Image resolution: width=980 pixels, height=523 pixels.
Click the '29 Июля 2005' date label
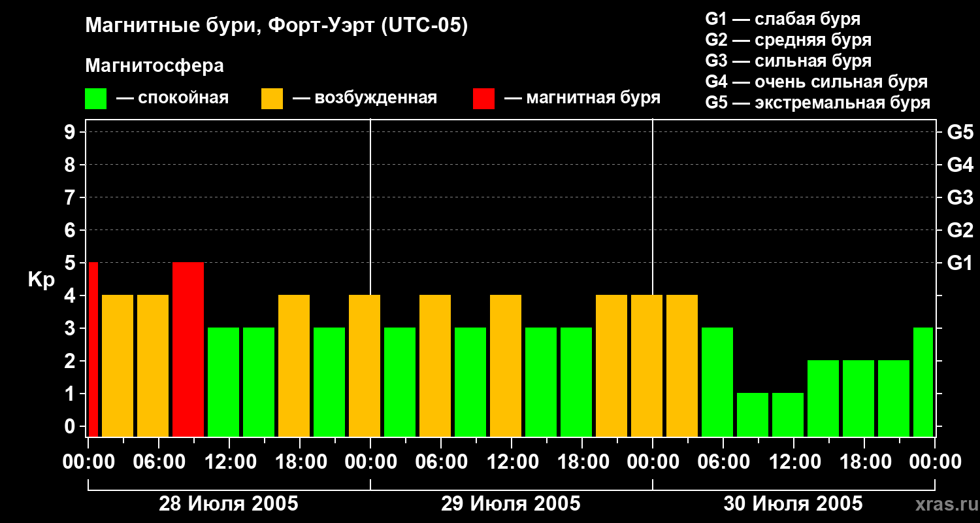(x=511, y=504)
